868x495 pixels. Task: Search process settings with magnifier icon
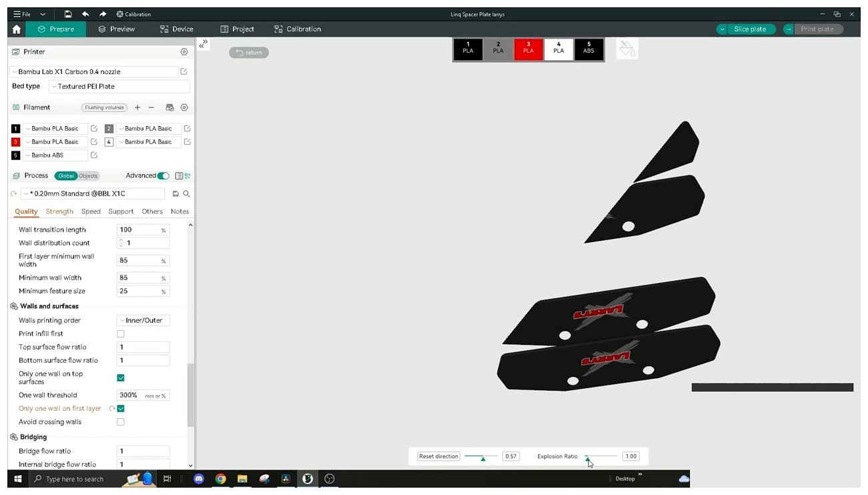click(x=187, y=194)
